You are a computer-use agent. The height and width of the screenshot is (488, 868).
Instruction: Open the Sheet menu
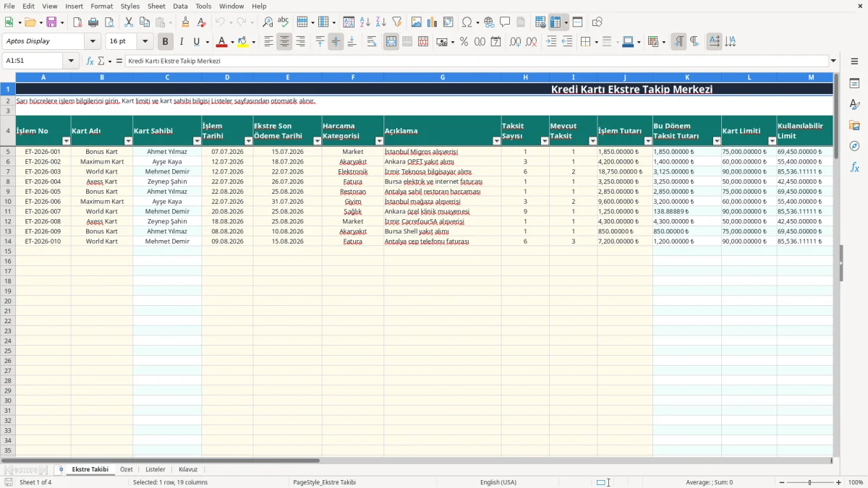[x=156, y=6]
